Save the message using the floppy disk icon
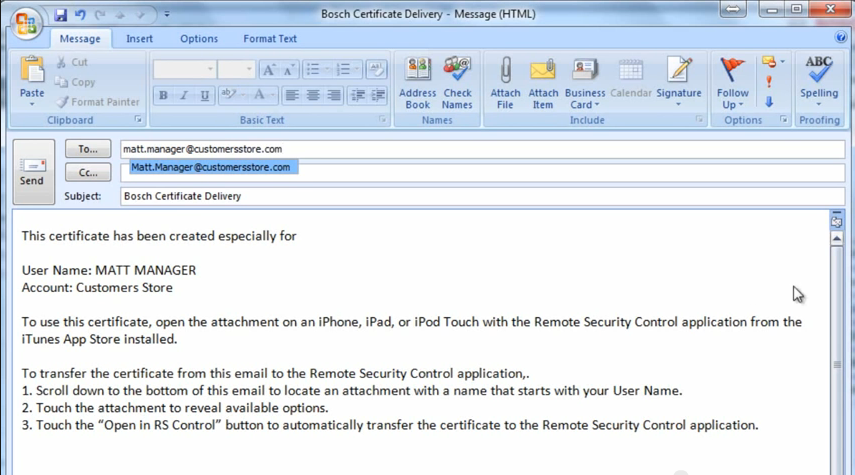This screenshot has width=855, height=475. click(x=61, y=14)
